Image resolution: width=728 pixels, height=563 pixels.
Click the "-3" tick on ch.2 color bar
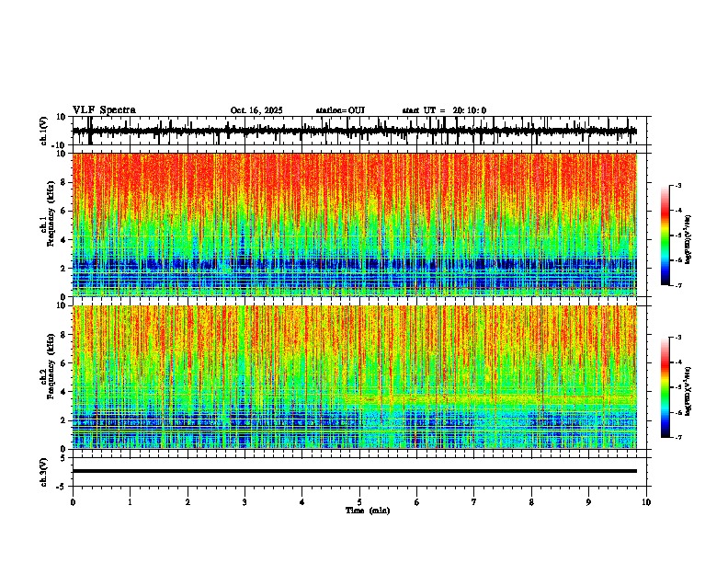tap(677, 338)
